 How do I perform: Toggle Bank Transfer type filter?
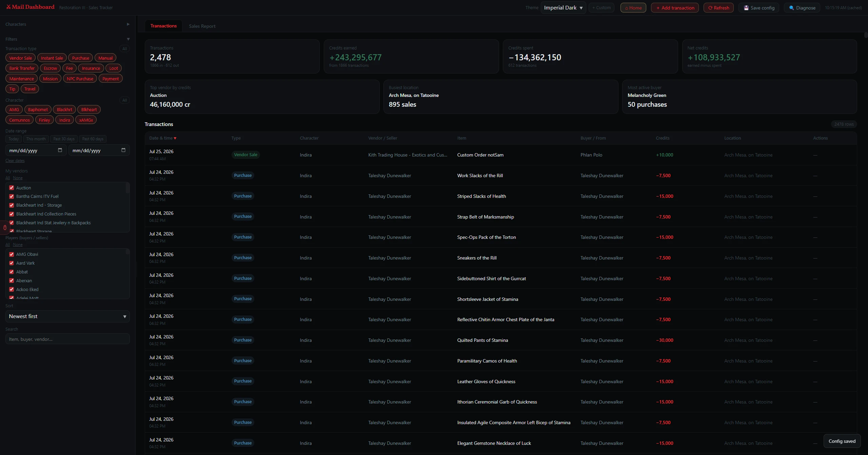[x=22, y=68]
